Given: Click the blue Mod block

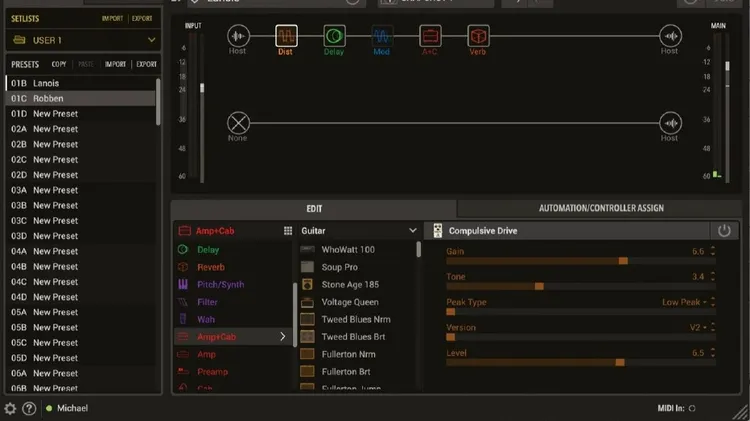Looking at the screenshot, I should click(x=382, y=36).
